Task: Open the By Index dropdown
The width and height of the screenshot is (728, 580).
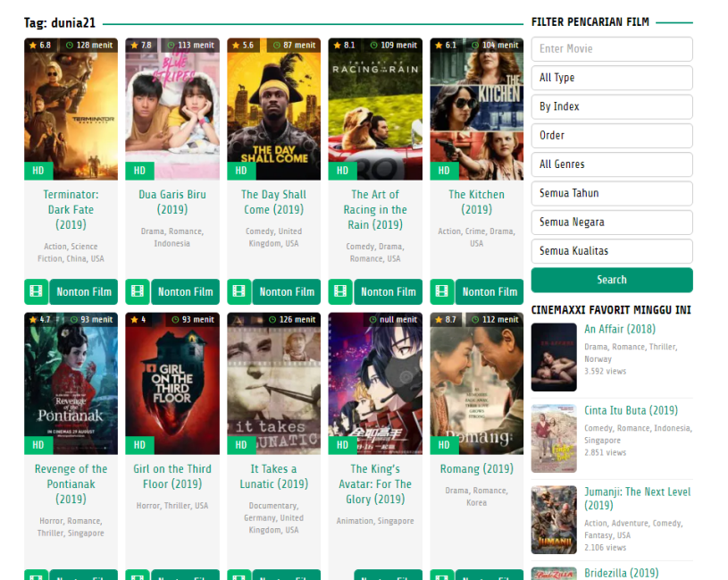Action: tap(612, 106)
